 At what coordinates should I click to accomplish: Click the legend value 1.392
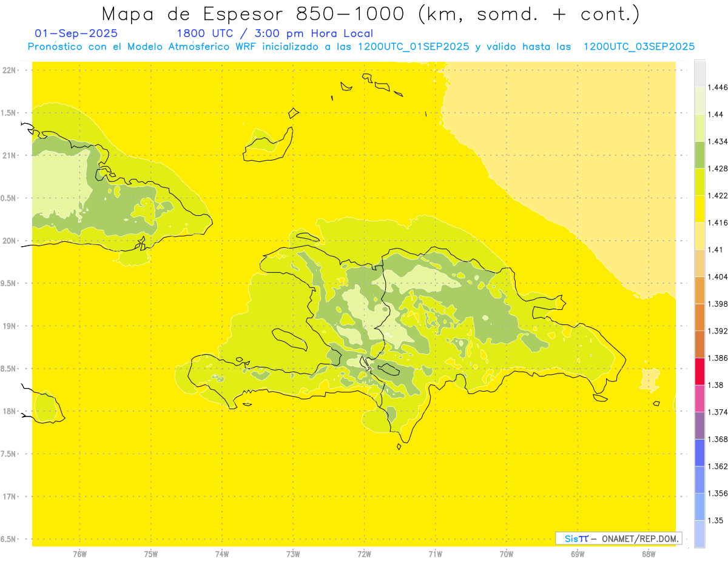tap(717, 331)
